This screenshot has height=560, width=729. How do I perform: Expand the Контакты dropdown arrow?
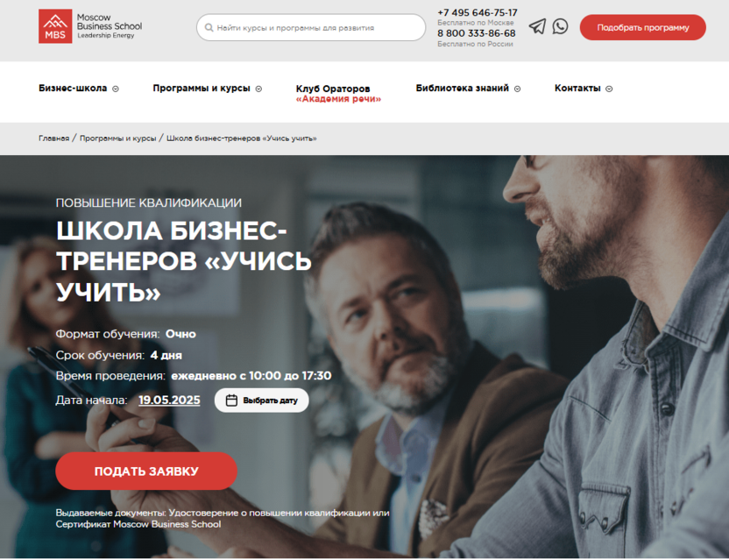609,89
